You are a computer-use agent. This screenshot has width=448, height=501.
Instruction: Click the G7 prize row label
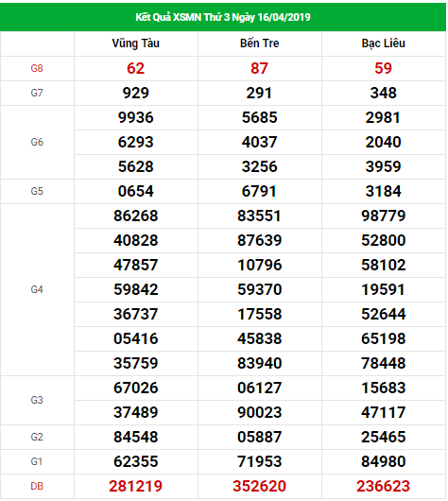(x=37, y=93)
